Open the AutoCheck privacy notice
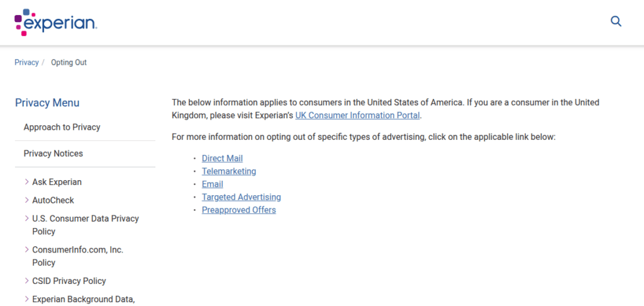The height and width of the screenshot is (306, 644). pyautogui.click(x=53, y=200)
